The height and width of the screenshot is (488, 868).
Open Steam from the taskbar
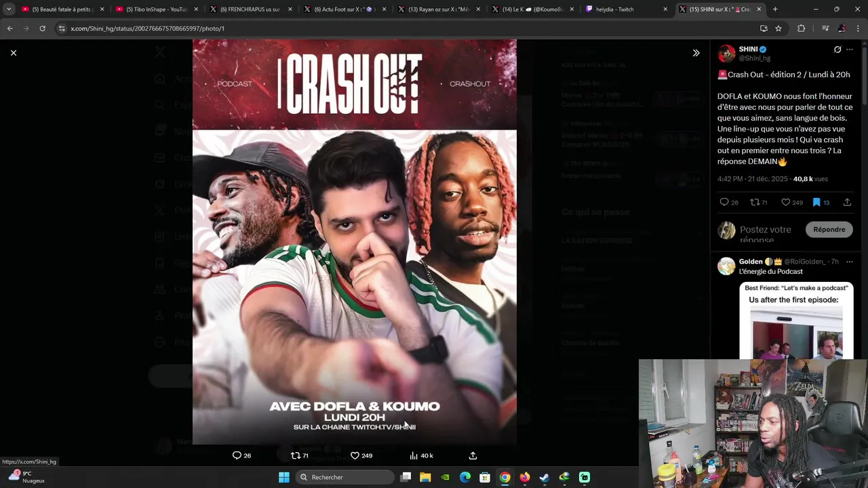click(545, 477)
